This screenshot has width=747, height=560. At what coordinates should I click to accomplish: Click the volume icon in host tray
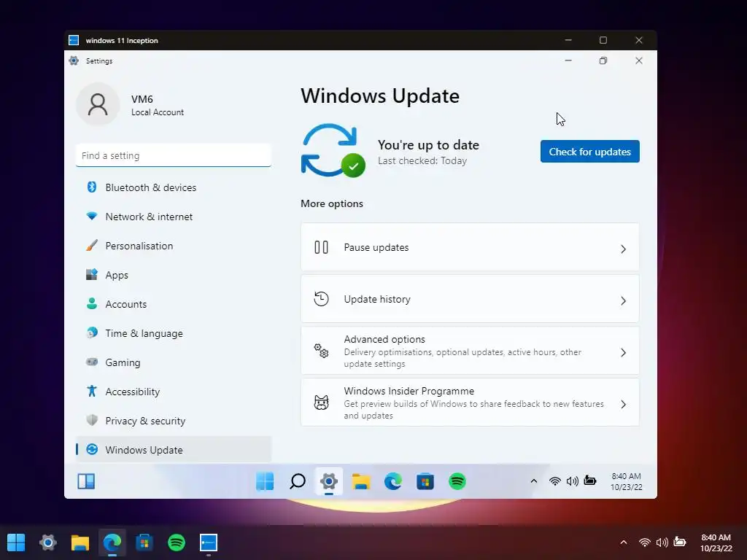(662, 542)
